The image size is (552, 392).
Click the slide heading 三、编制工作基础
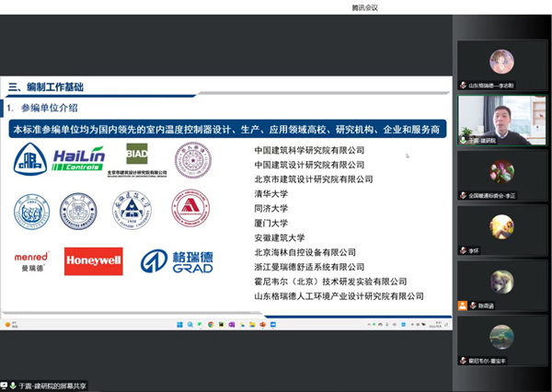[46, 87]
